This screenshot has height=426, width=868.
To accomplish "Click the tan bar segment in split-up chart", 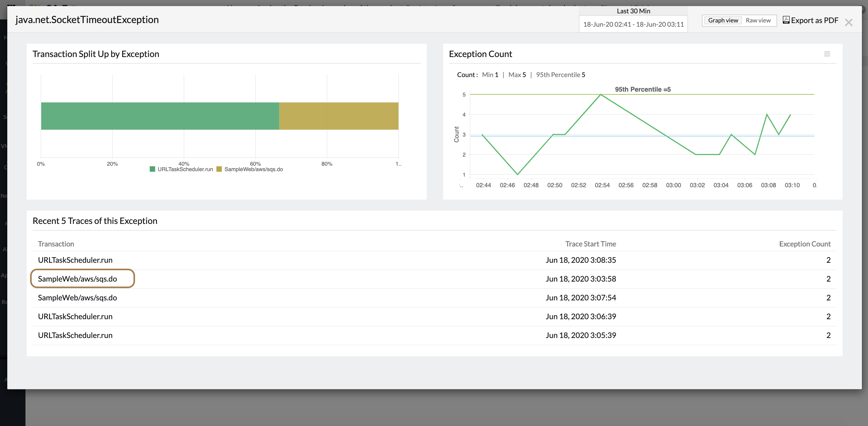I will pos(339,116).
